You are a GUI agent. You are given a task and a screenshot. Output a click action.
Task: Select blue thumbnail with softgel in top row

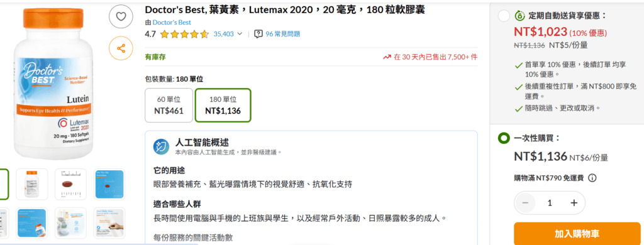109,184
